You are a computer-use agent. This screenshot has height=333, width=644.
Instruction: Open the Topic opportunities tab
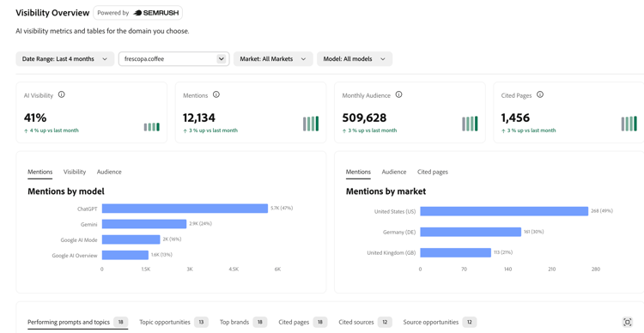[173, 322]
